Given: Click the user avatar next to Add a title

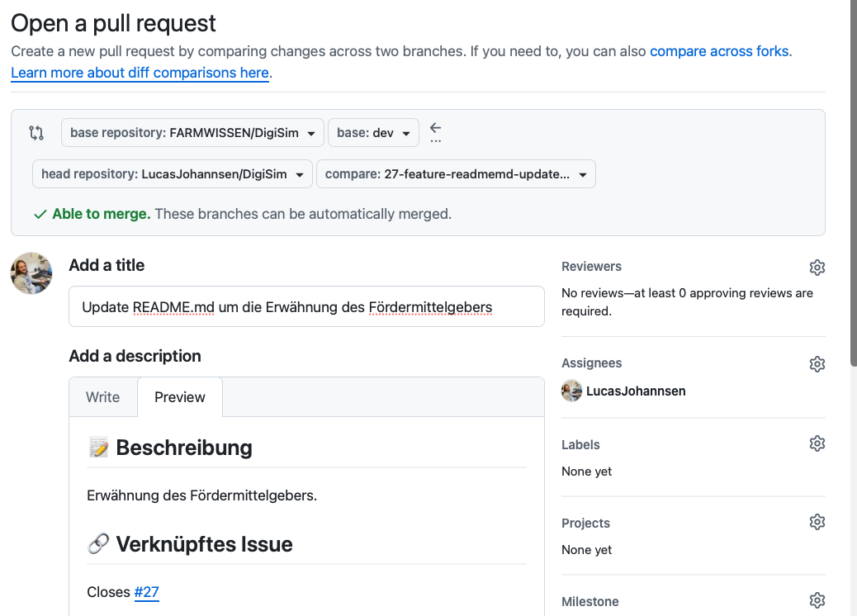Looking at the screenshot, I should [31, 273].
